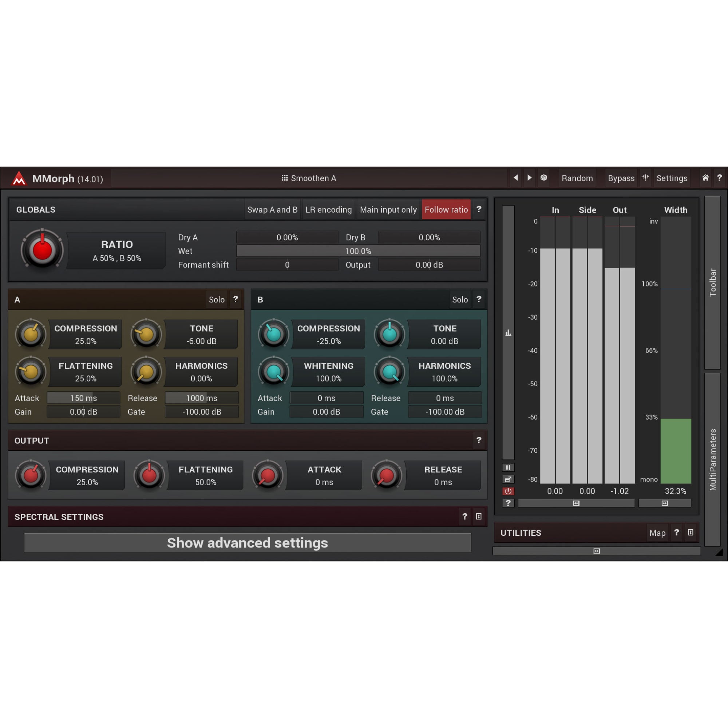Open the Settings menu

click(x=672, y=178)
